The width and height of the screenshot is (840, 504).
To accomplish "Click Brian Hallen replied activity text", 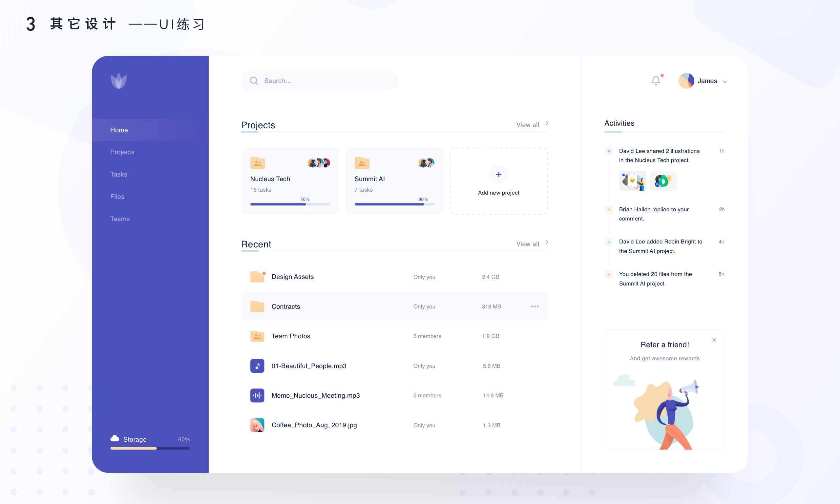I will pyautogui.click(x=654, y=214).
